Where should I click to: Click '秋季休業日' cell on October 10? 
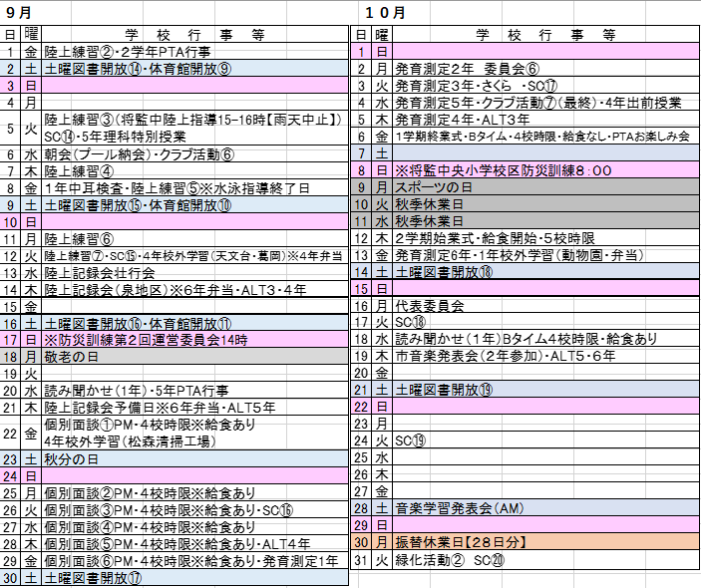545,204
